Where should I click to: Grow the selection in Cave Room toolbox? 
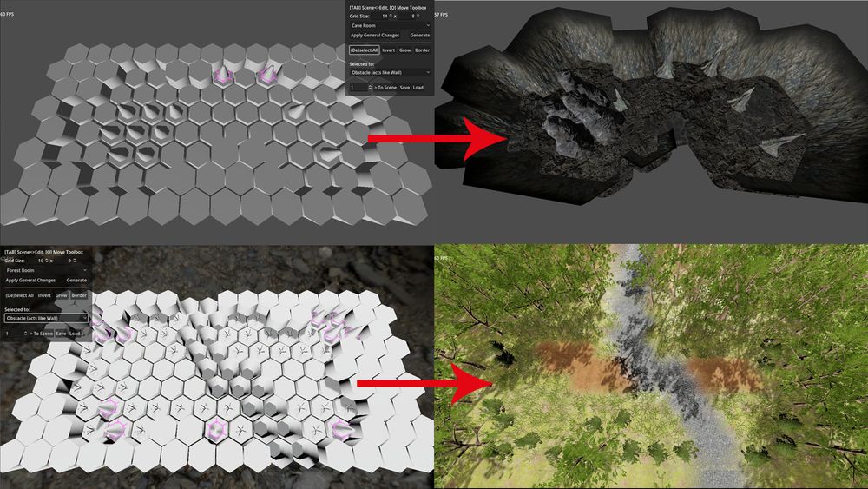point(405,50)
